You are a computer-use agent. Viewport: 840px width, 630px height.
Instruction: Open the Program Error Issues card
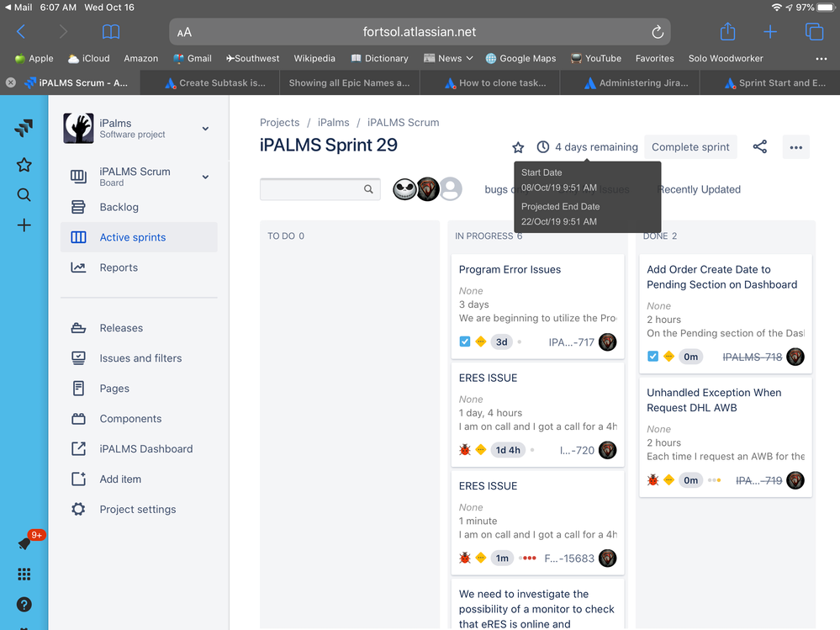(x=537, y=306)
